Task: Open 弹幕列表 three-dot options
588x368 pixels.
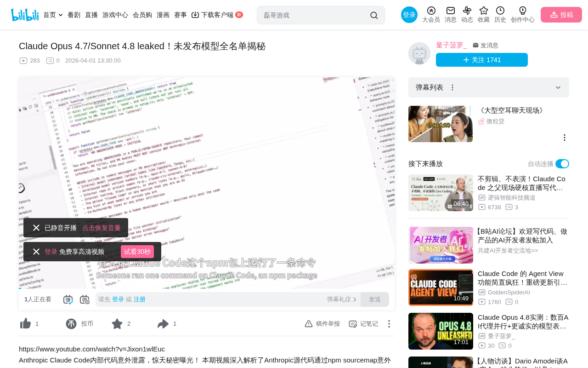Action: pos(452,87)
